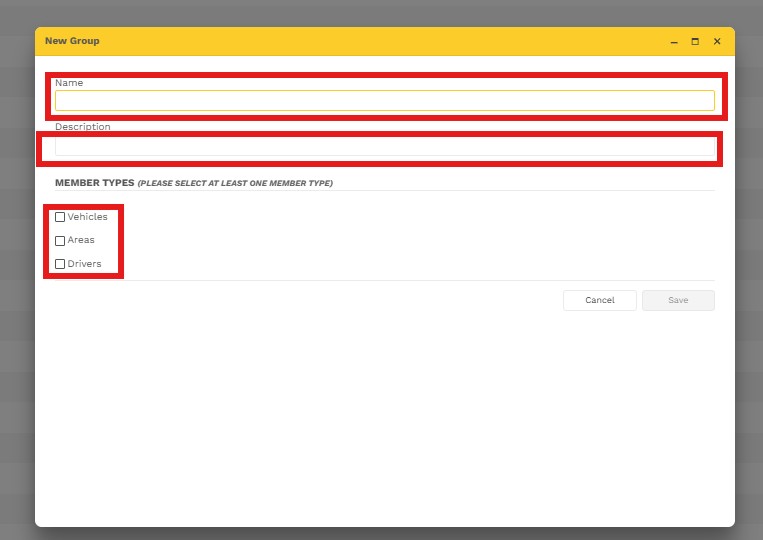The image size is (763, 540).
Task: Click the New Group title text
Action: [x=72, y=41]
